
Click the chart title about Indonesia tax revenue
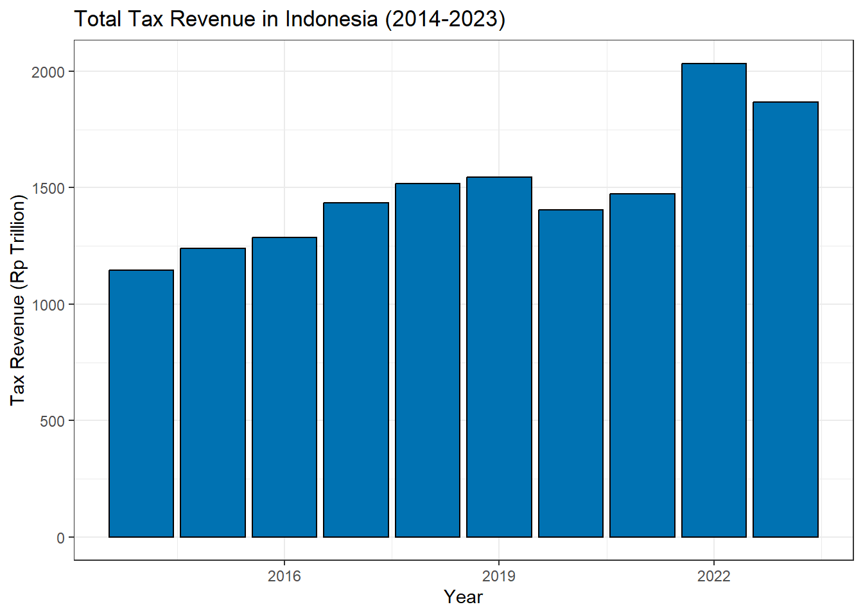coord(290,19)
